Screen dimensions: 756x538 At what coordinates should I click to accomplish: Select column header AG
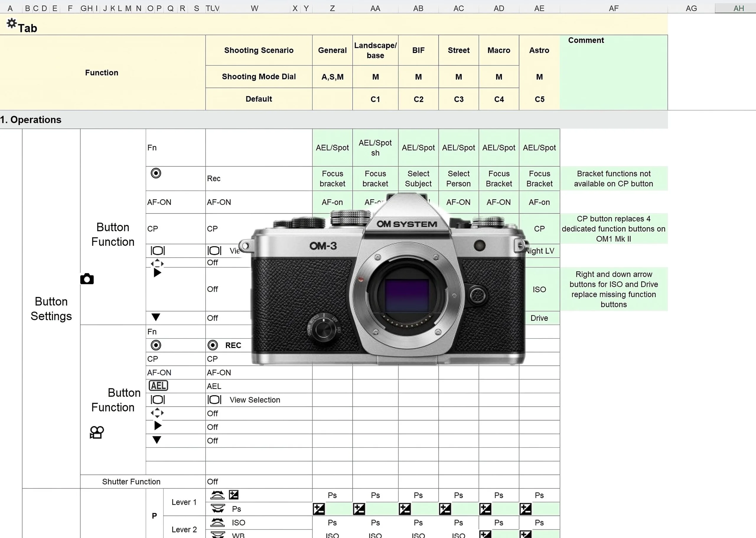click(x=691, y=8)
